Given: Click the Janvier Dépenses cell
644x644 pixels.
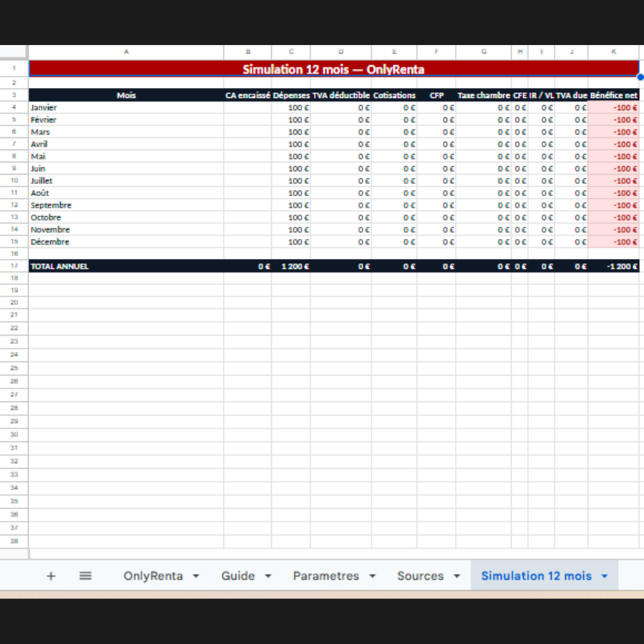Looking at the screenshot, I should click(x=291, y=107).
